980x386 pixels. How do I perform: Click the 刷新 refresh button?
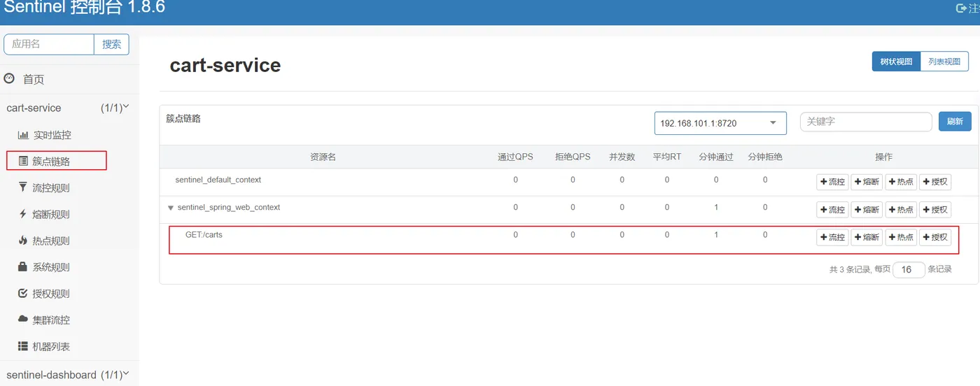point(955,122)
